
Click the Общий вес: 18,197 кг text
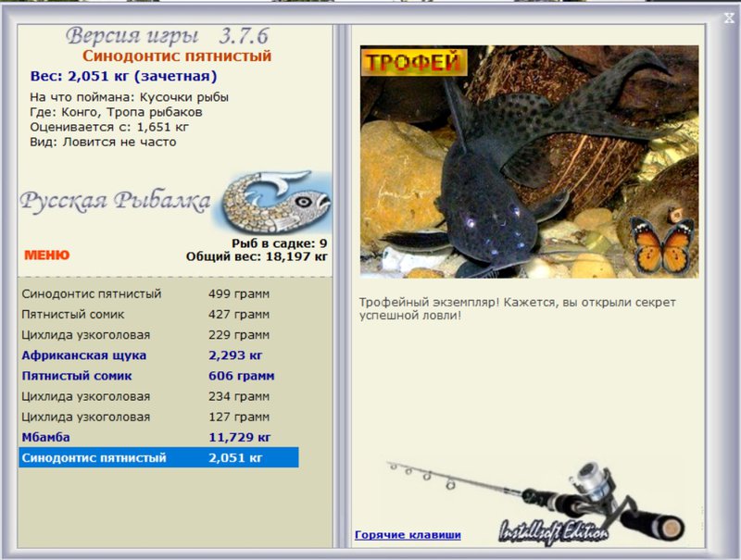(x=257, y=256)
